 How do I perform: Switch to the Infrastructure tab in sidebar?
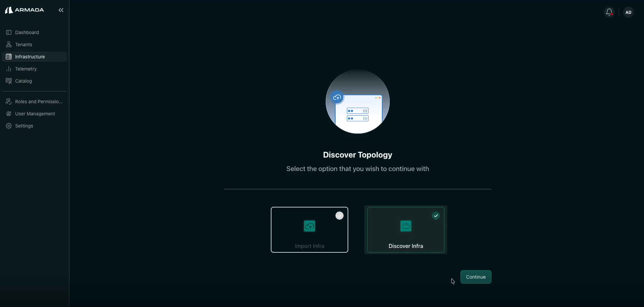[x=30, y=57]
